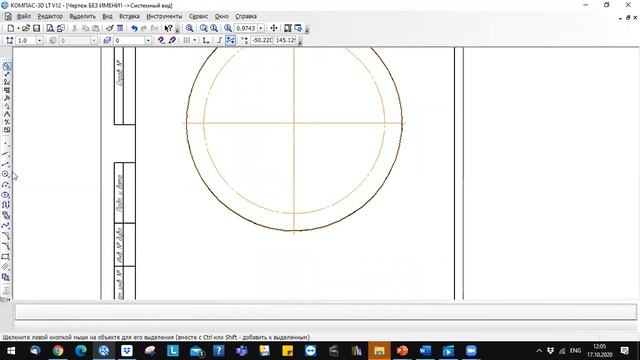This screenshot has width=640, height=360.
Task: Select the Geometry panel switch icon
Action: tap(7, 66)
